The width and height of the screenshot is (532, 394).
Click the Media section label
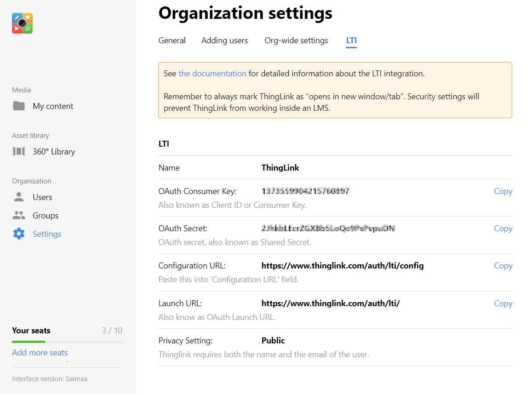[21, 90]
